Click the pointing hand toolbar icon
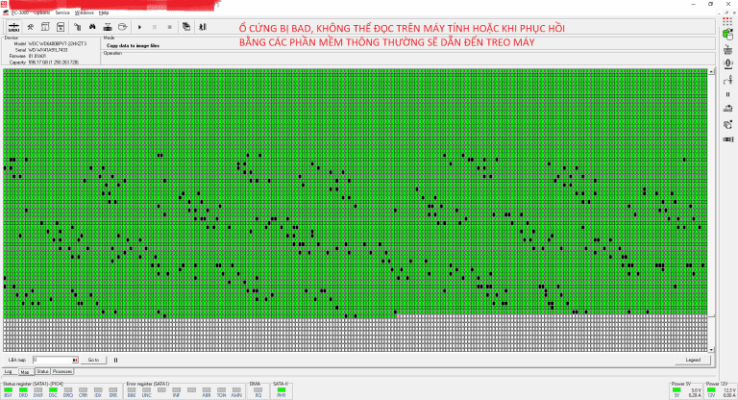738x400 pixels. 78,27
